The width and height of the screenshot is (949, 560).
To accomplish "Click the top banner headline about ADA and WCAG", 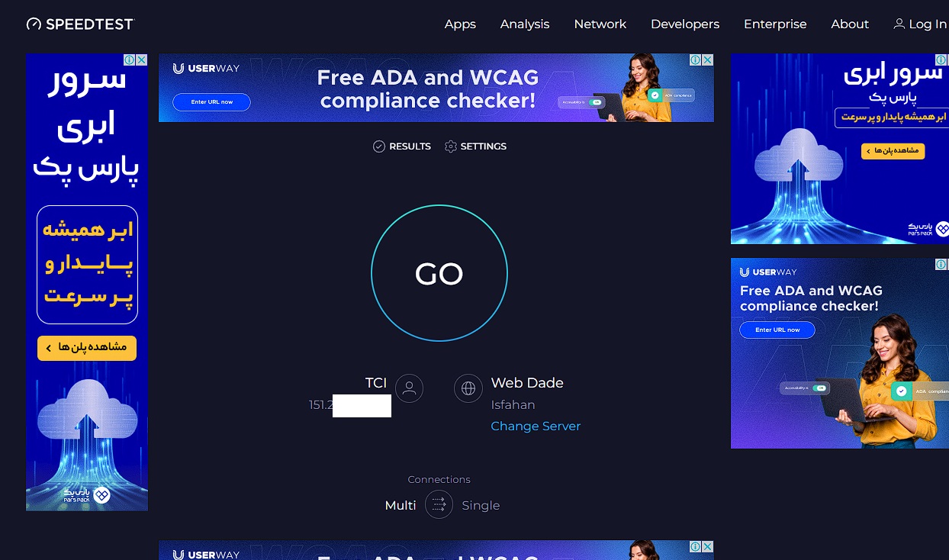I will [428, 89].
